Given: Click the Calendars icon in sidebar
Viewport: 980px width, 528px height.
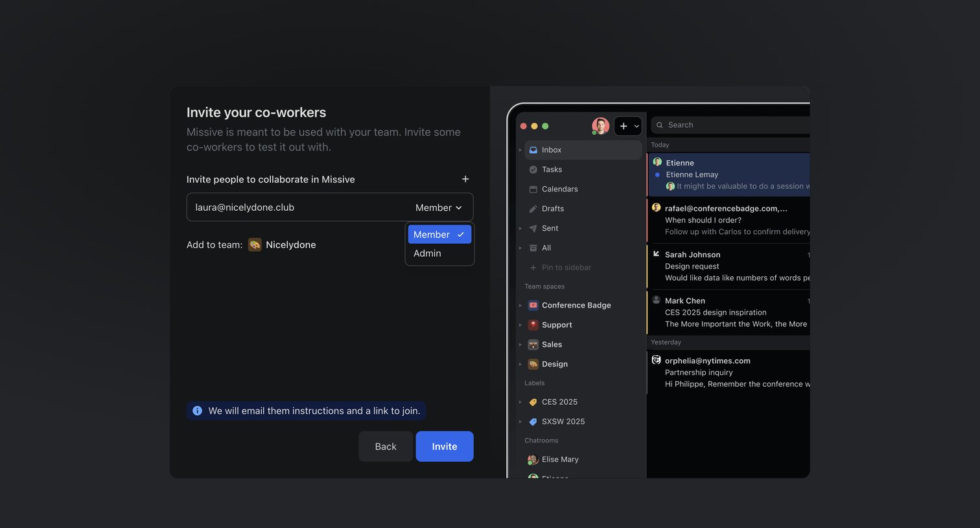Looking at the screenshot, I should (x=533, y=189).
